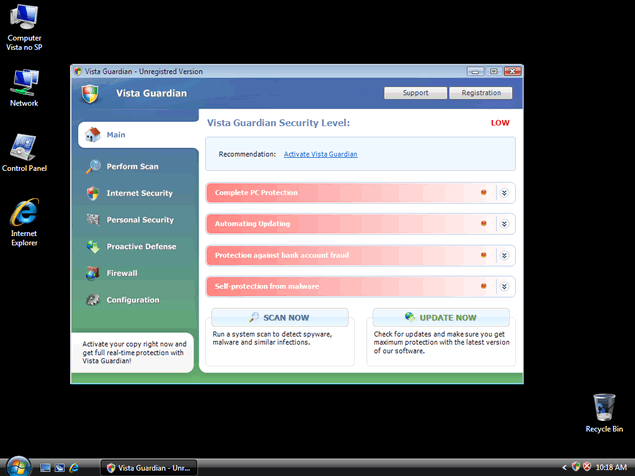Viewport: 635px width, 476px height.
Task: Click the Proactive Defense icon
Action: point(92,247)
